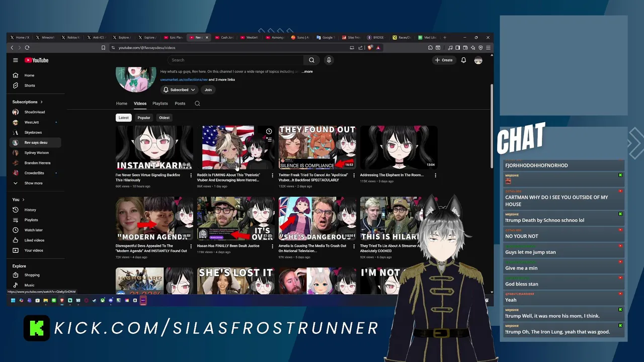Open options for Addressing The Elephant video
This screenshot has width=644, height=362.
pos(435,175)
